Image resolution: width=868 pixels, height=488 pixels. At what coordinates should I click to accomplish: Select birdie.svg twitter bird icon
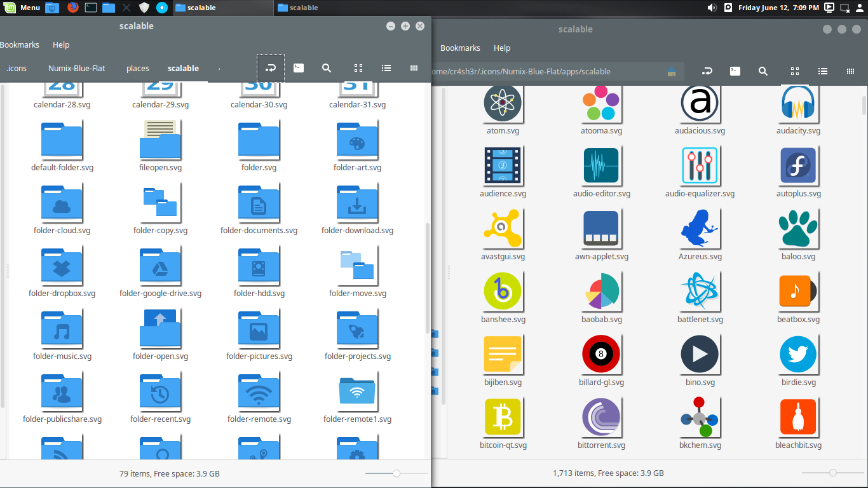coord(798,355)
